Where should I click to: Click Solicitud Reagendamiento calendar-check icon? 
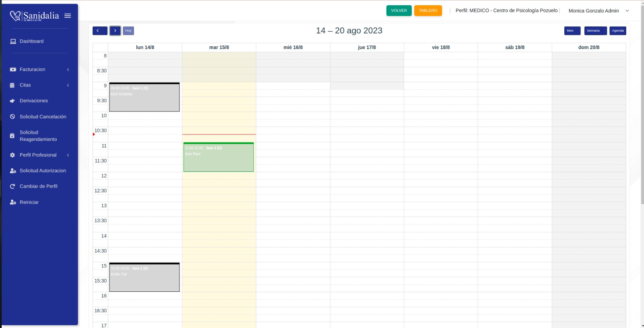pos(12,136)
